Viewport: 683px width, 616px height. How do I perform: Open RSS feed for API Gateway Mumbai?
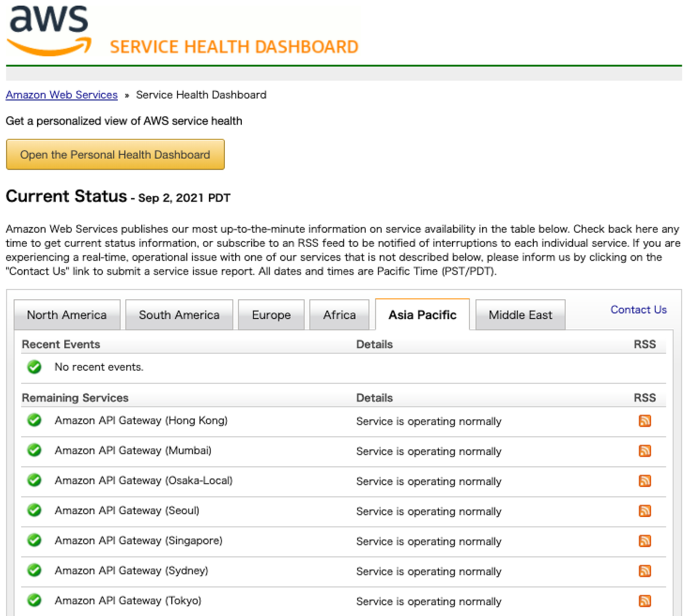644,451
